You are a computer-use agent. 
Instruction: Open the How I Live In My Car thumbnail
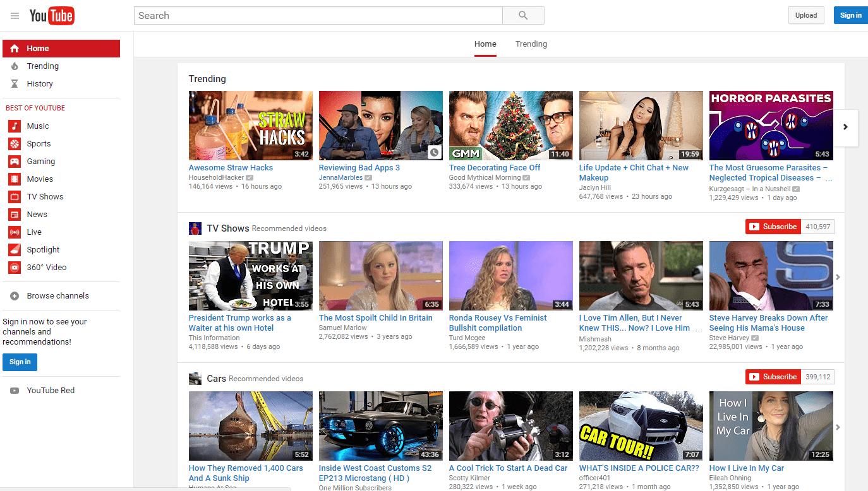coord(771,426)
